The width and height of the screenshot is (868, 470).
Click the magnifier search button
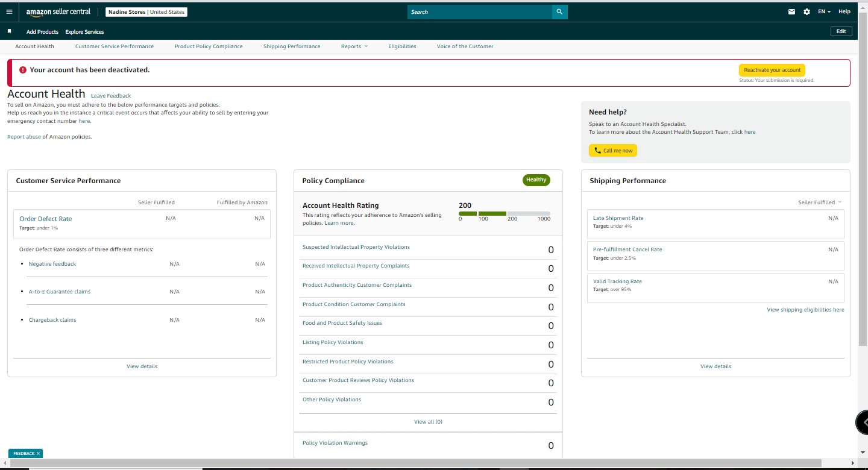559,11
